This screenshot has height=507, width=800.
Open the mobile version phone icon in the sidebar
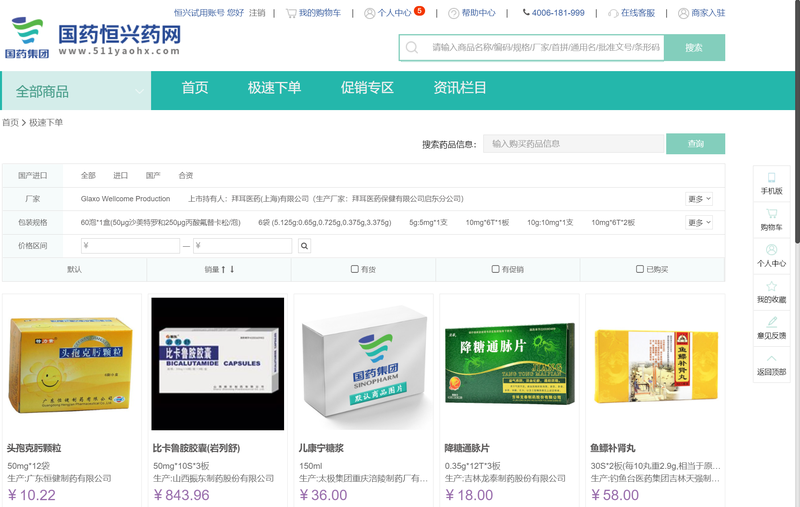[771, 178]
